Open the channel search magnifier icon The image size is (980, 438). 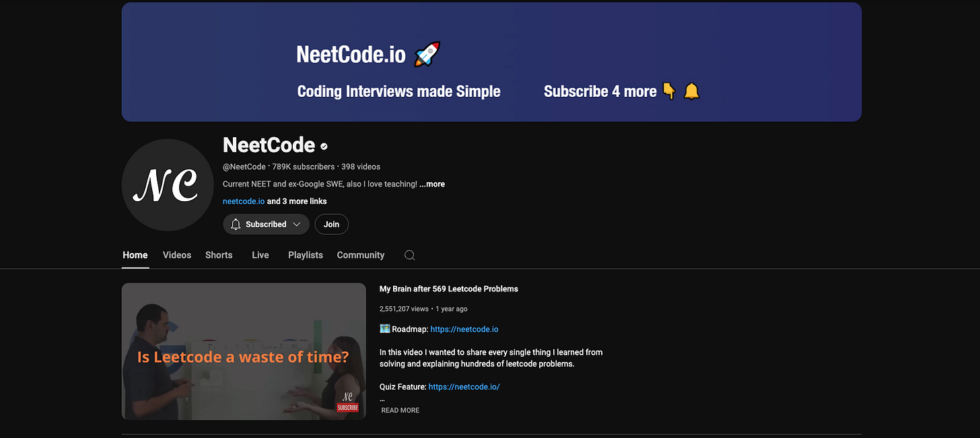click(x=409, y=255)
